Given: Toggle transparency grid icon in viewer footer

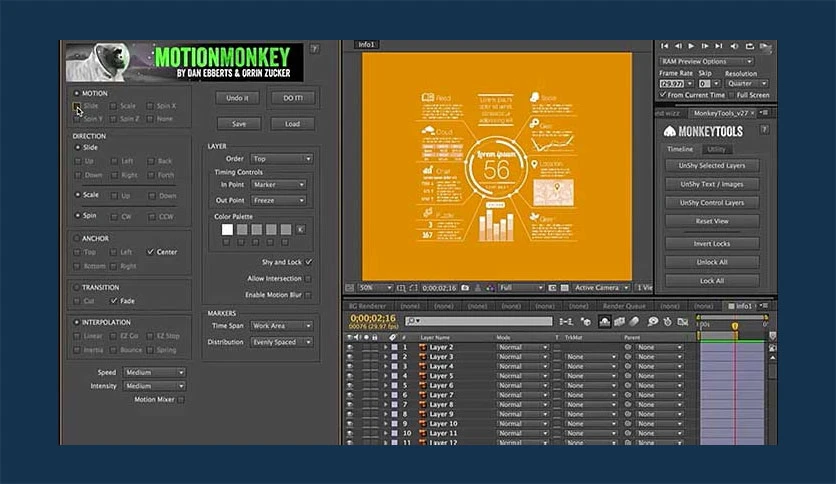Looking at the screenshot, I should [565, 288].
